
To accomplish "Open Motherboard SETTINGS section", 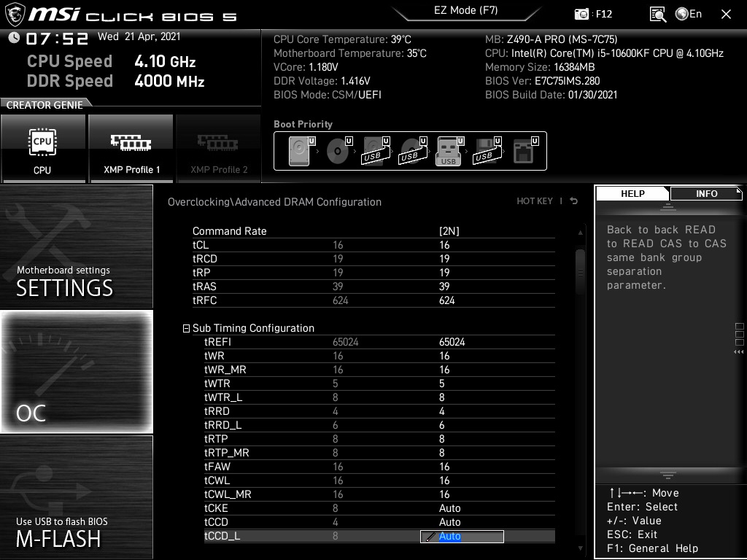I will coord(76,246).
